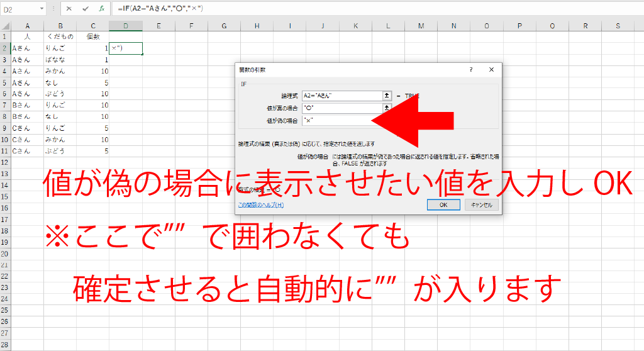
Task: Click into the 値が真の場合 input field
Action: click(341, 108)
